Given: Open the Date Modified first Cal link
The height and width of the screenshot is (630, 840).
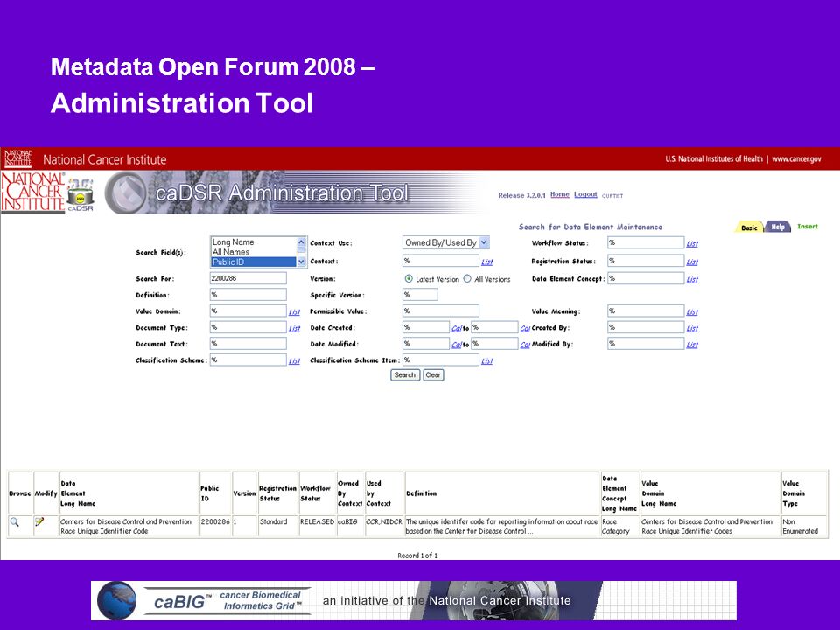Looking at the screenshot, I should click(457, 345).
